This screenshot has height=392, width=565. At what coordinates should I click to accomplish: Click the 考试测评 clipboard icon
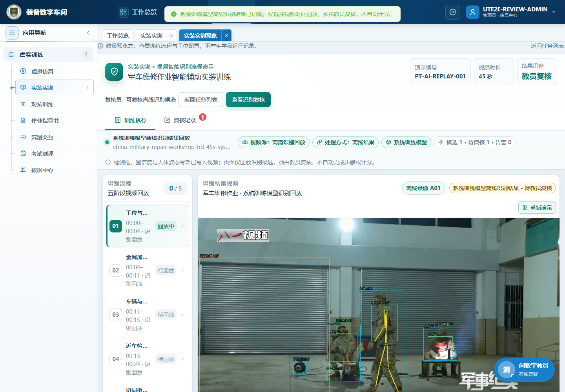[x=23, y=154]
